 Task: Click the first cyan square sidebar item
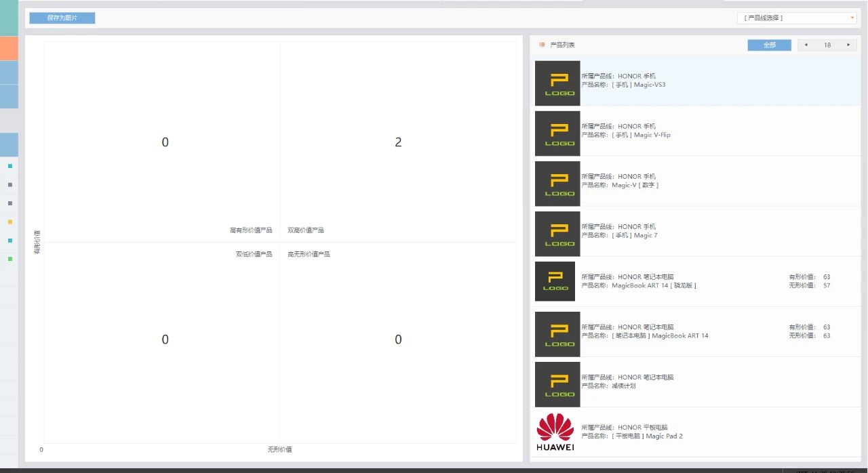click(10, 165)
